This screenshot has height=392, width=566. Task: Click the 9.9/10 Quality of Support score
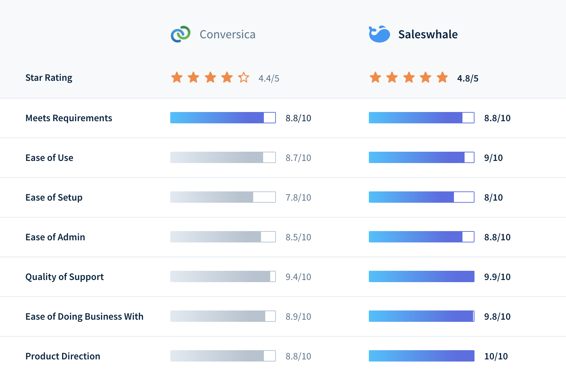[497, 277]
